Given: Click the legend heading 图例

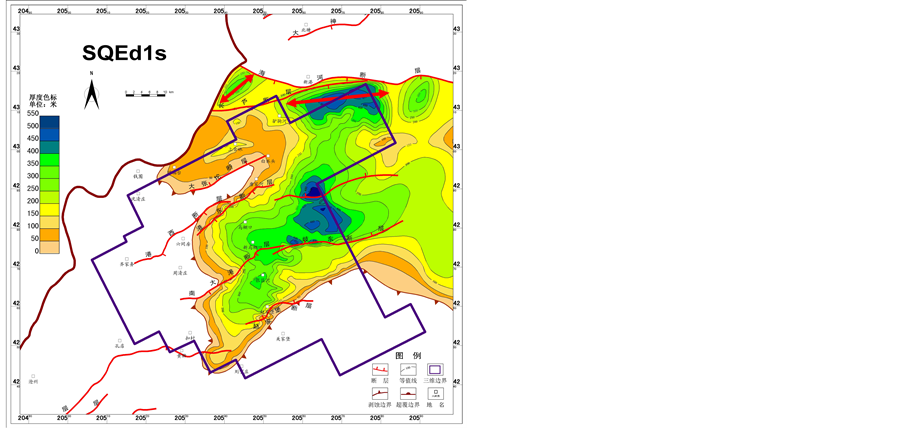Looking at the screenshot, I should click(407, 355).
